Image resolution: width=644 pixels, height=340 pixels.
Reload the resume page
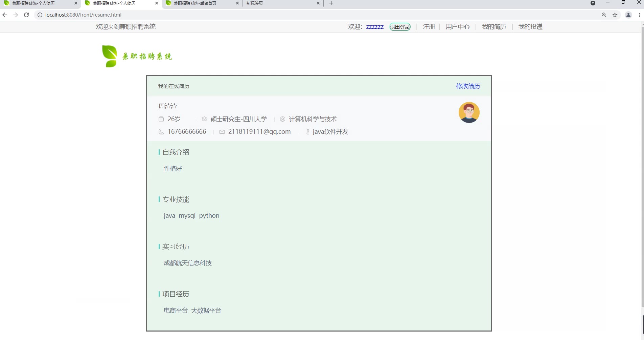(x=26, y=15)
